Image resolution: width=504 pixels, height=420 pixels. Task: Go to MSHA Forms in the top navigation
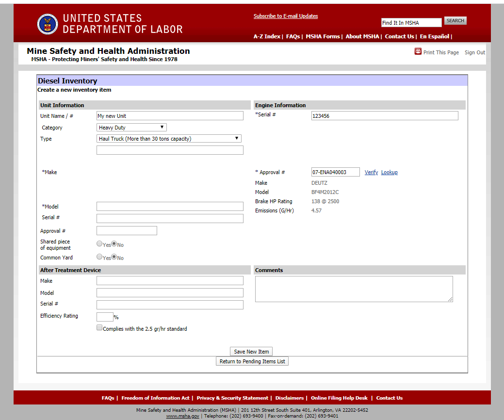[323, 36]
